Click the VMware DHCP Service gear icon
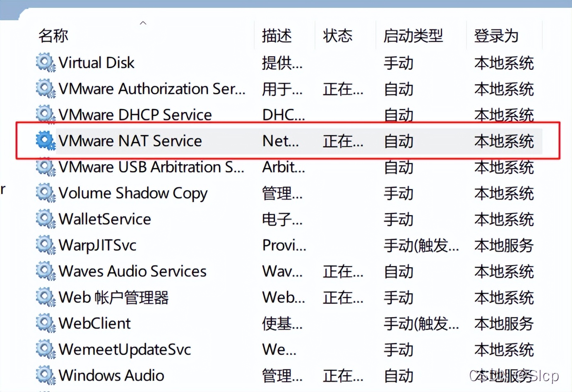The height and width of the screenshot is (392, 572). click(45, 115)
